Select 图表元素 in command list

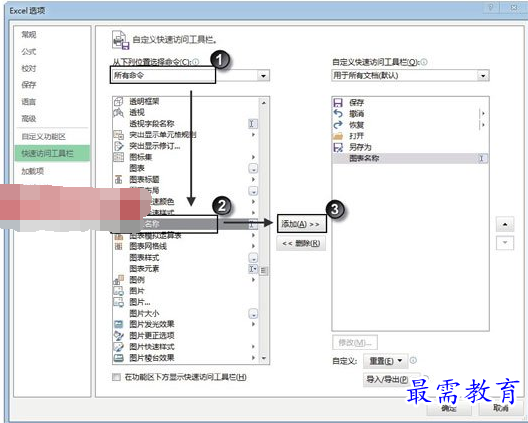point(186,269)
